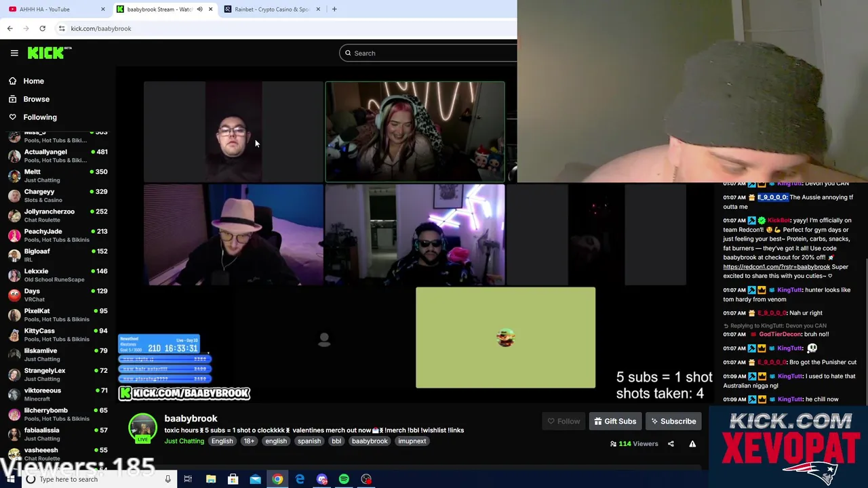The width and height of the screenshot is (868, 488).
Task: Click the Browse icon in sidebar
Action: point(12,99)
